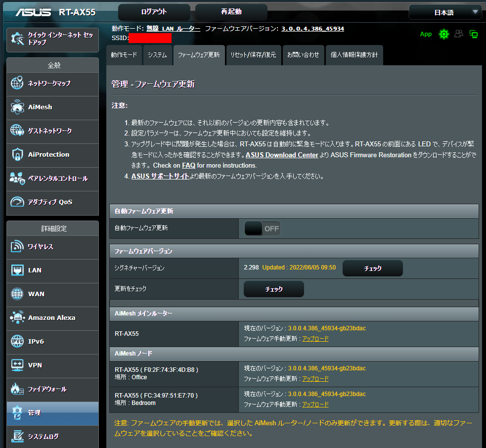The image size is (486, 448).
Task: Click the 全般 section header
Action: 53,65
